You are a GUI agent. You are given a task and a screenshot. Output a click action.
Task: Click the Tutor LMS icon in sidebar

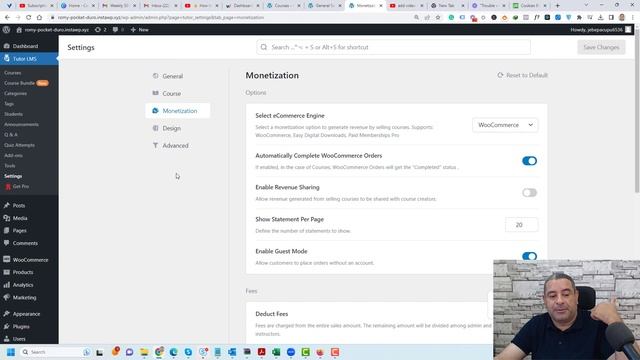(7, 58)
